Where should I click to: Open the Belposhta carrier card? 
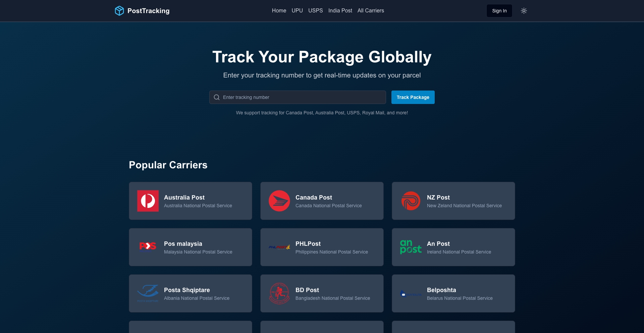tap(453, 293)
